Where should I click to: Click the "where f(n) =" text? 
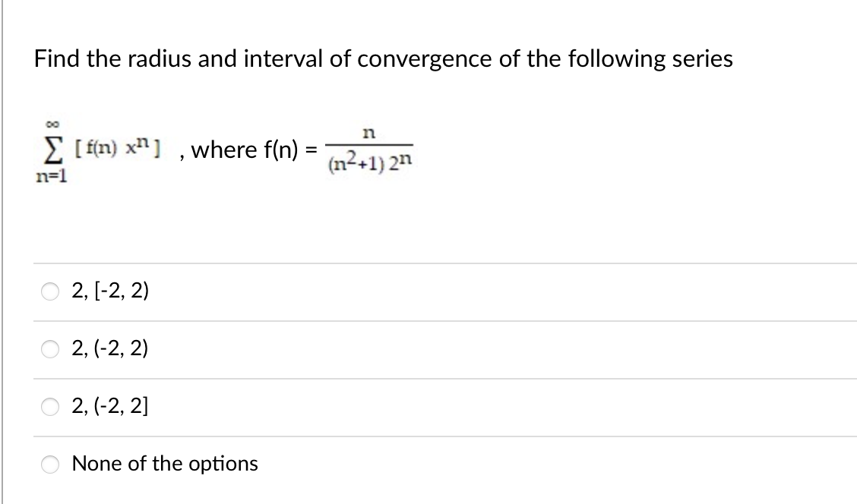tap(252, 150)
